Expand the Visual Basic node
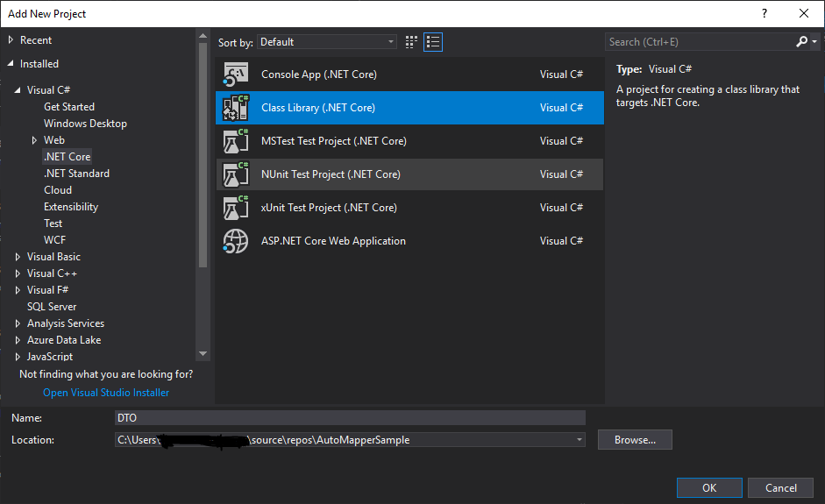Screen dimensions: 825x504 point(18,257)
